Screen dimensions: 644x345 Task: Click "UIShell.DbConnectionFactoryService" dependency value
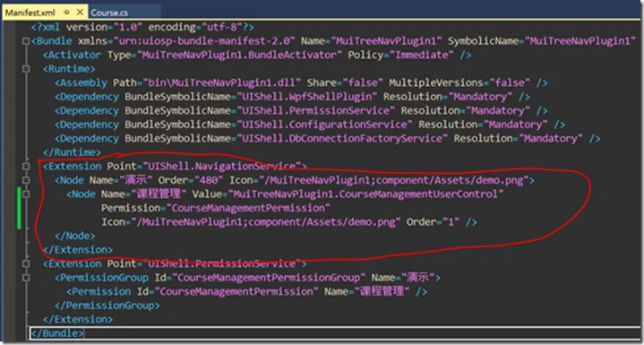click(x=342, y=138)
